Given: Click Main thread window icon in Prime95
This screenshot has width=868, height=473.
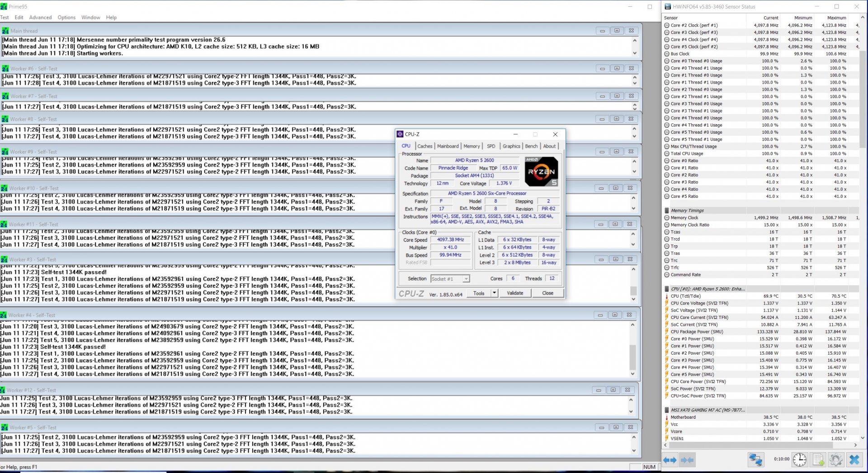Looking at the screenshot, I should click(x=5, y=31).
